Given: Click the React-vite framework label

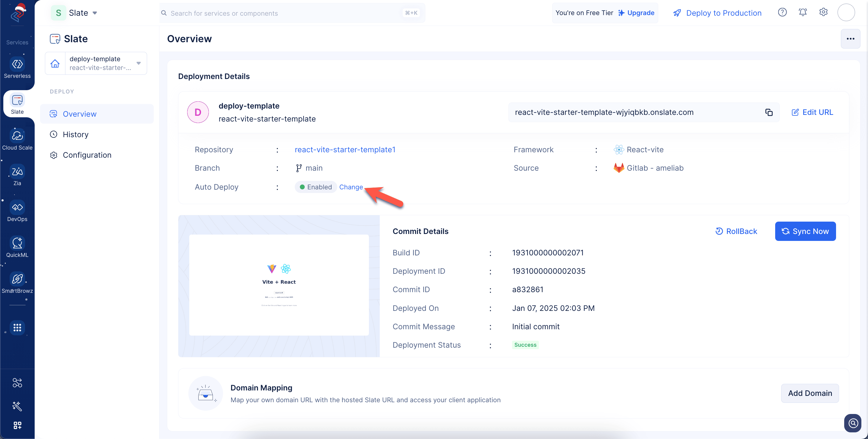Looking at the screenshot, I should (x=645, y=150).
